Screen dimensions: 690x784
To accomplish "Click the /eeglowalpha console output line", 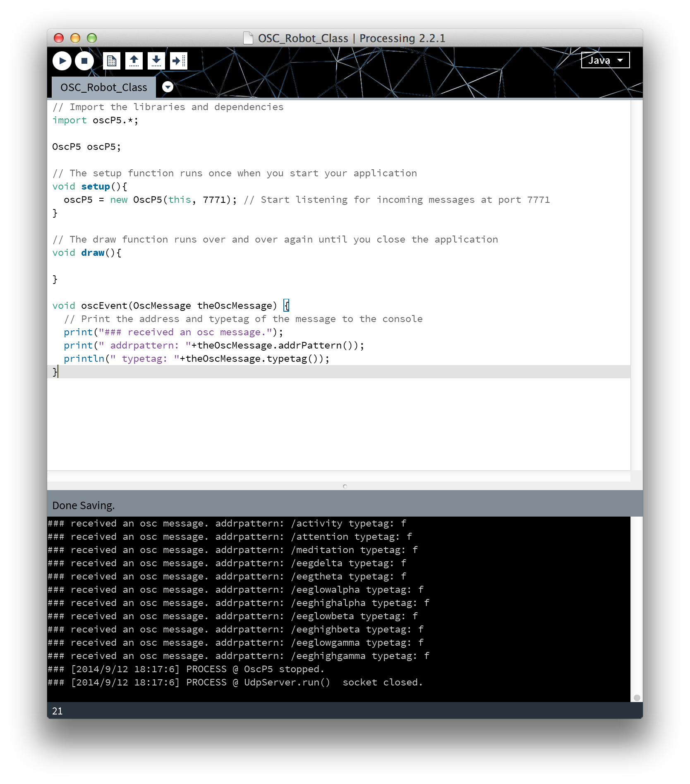I will pos(236,590).
